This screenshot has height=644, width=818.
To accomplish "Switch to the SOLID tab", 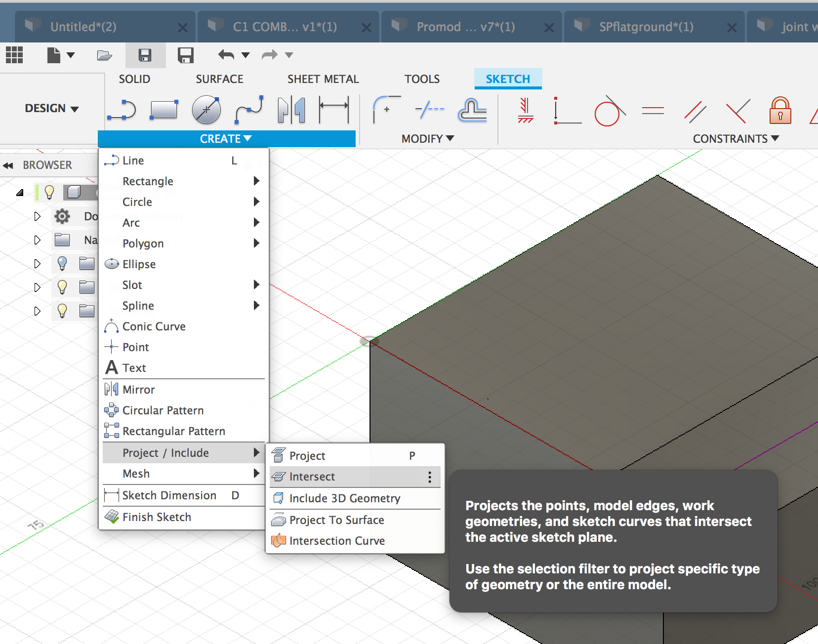I will pyautogui.click(x=134, y=79).
